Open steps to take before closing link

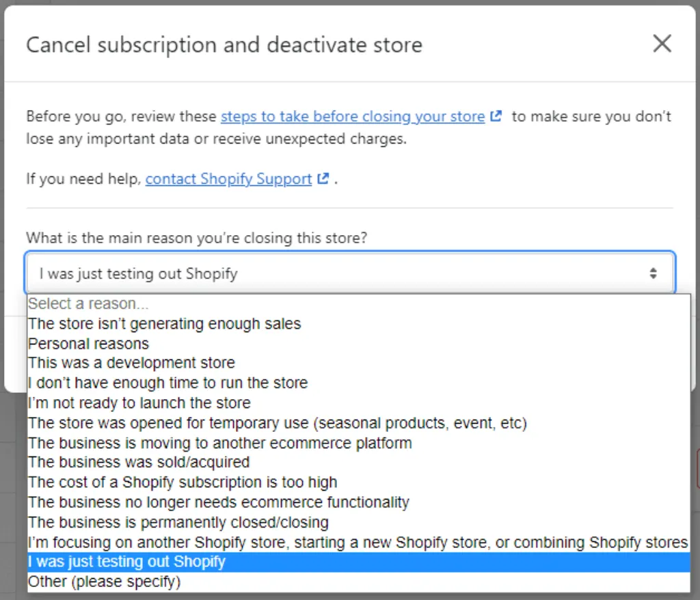point(353,117)
